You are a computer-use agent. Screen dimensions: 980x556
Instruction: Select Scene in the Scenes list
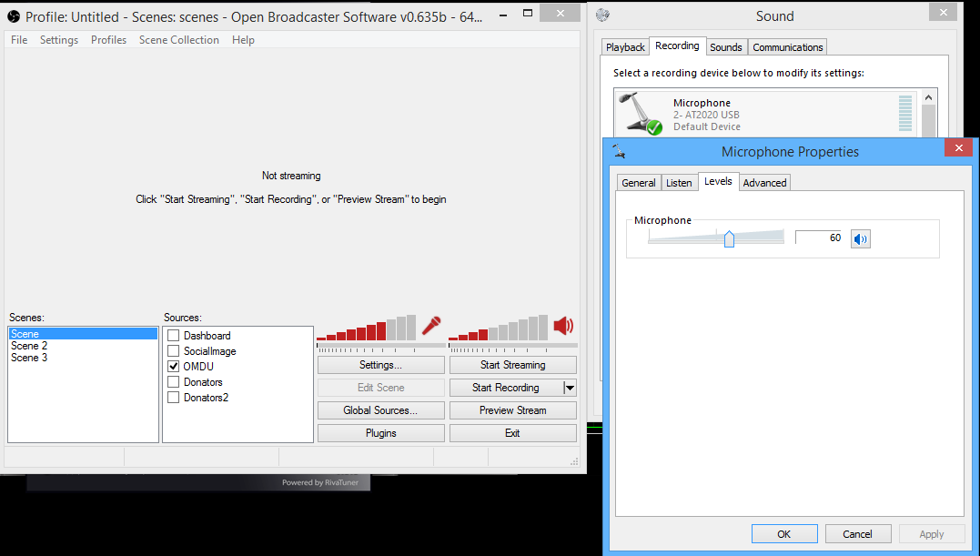click(83, 334)
